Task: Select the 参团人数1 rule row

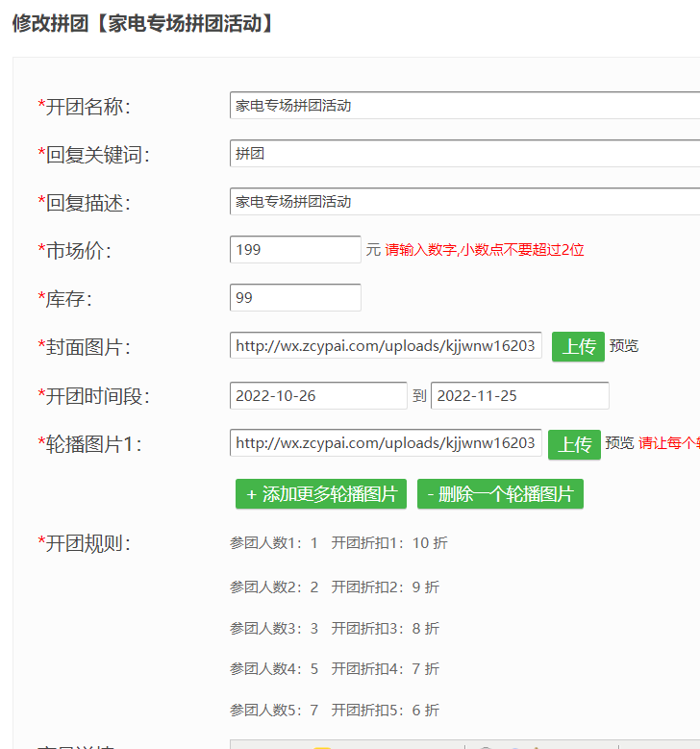Action: pos(338,543)
